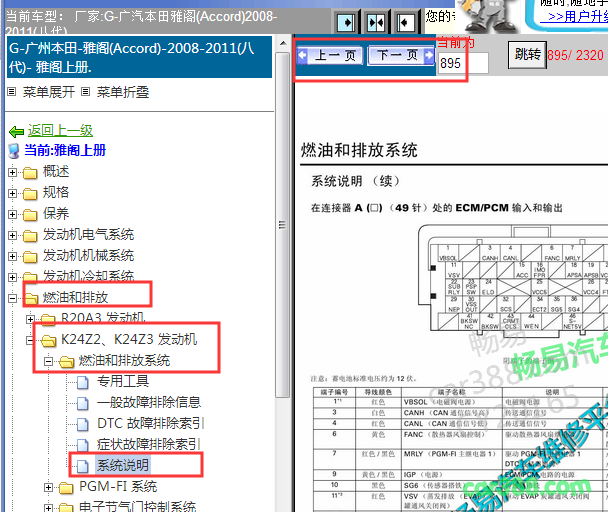Click the 一般故障排除信息 document icon
This screenshot has height=512, width=608.
(x=82, y=403)
